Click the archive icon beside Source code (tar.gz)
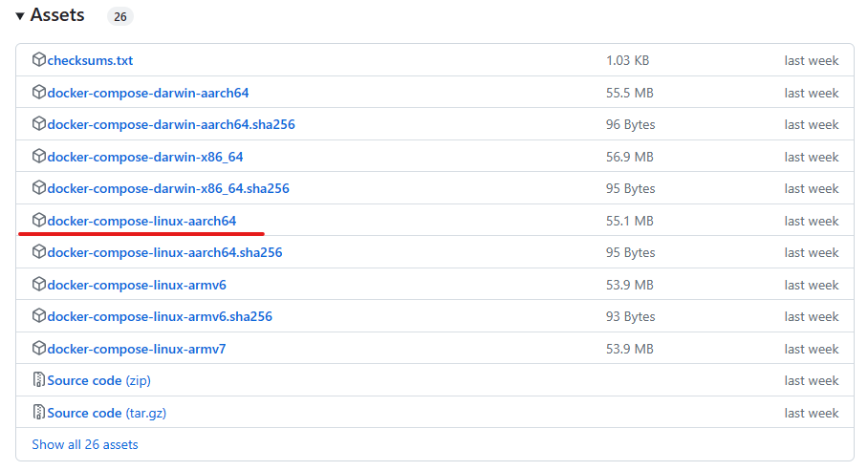The image size is (868, 471). 39,412
